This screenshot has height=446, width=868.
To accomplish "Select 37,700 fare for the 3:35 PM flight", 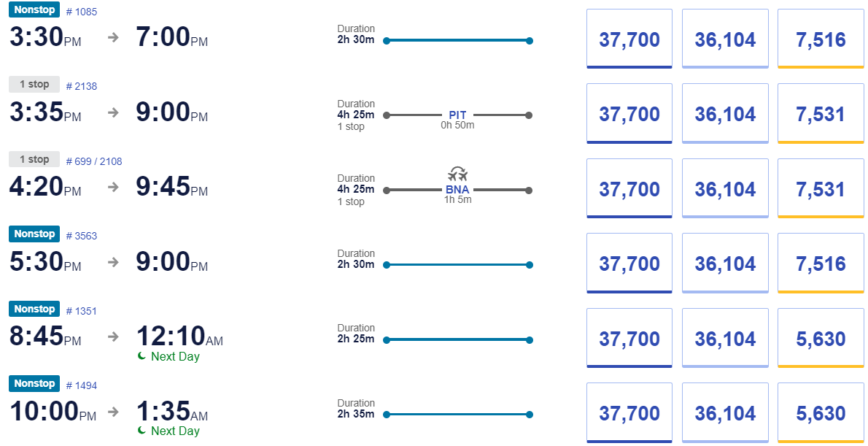I will click(629, 114).
